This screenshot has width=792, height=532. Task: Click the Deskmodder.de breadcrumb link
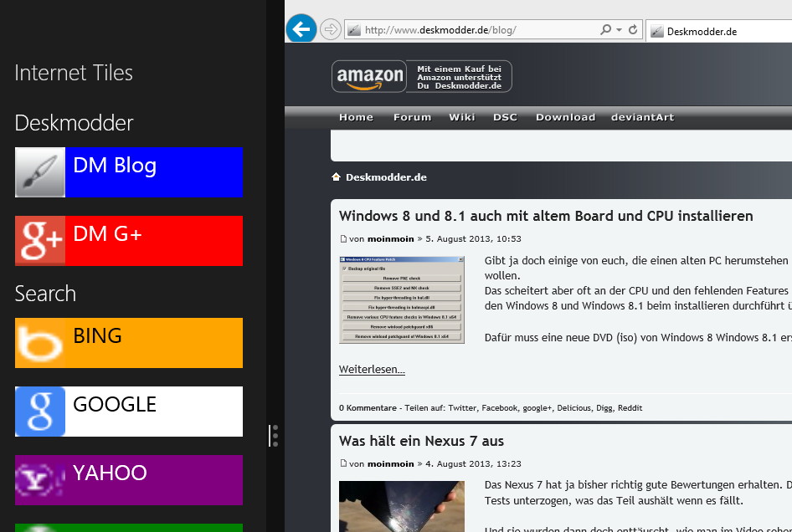386,177
